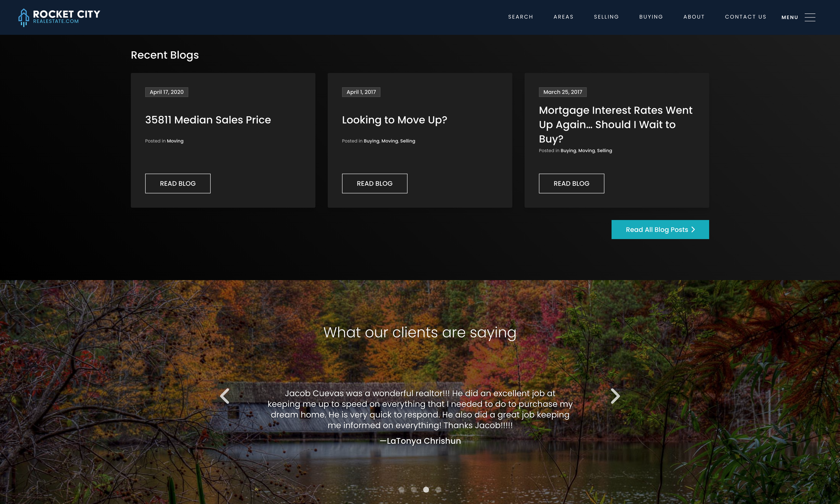Read blog for Mortgage Interest Rates post
The width and height of the screenshot is (840, 504).
coord(572,183)
